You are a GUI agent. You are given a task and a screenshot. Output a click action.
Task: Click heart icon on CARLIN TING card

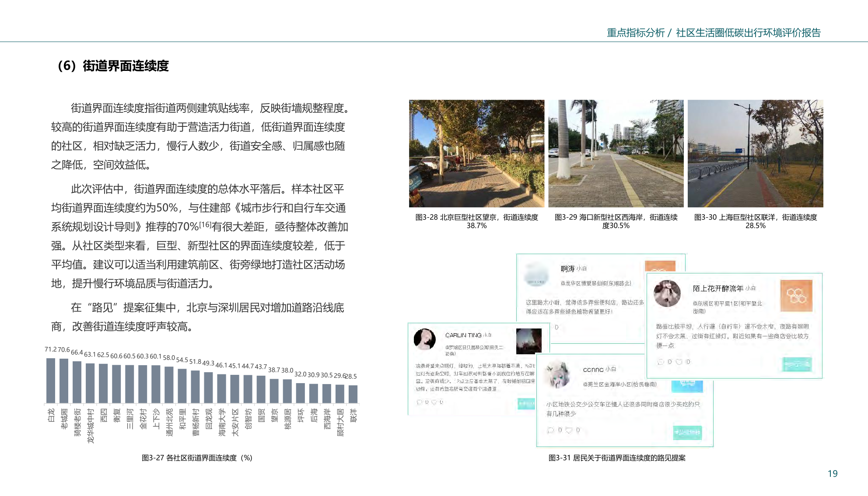coord(434,402)
